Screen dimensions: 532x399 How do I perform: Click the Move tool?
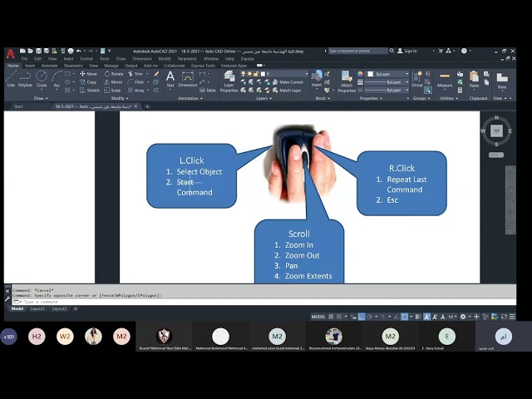pyautogui.click(x=88, y=74)
